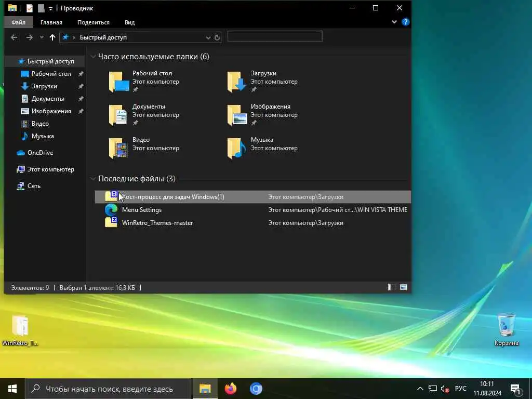Show hidden system tray icons
This screenshot has width=532, height=399.
pos(420,389)
